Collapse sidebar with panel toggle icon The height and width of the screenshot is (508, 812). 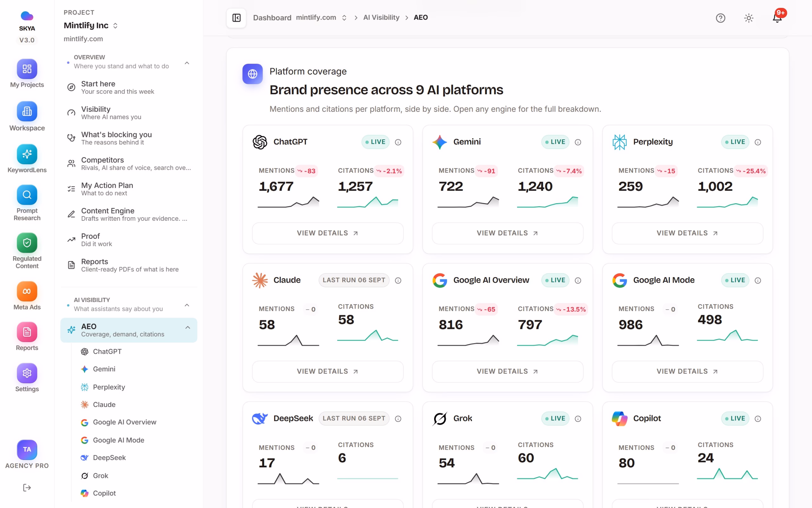pos(236,18)
